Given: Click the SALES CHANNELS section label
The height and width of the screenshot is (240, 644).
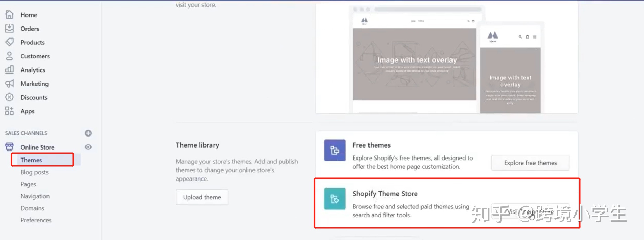Looking at the screenshot, I should (26, 133).
